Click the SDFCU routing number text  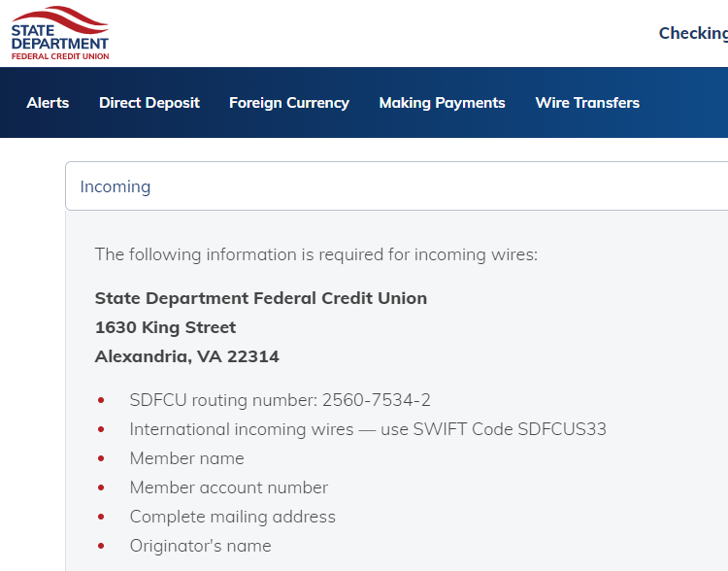point(280,400)
